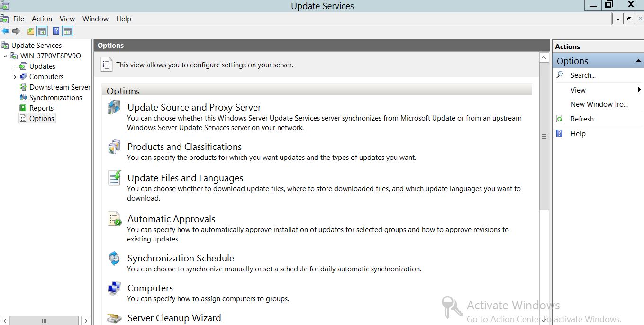Image resolution: width=644 pixels, height=325 pixels.
Task: Click the blue Help icon in the toolbar
Action: tap(56, 31)
